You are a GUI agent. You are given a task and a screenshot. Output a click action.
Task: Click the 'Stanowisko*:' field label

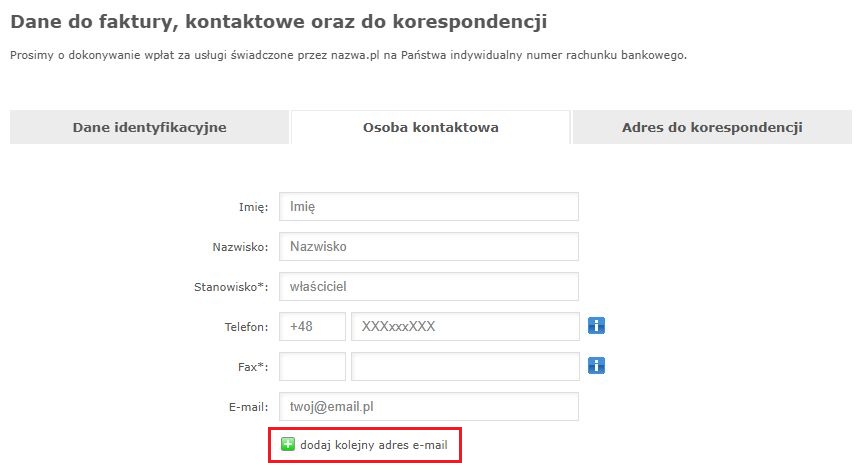tap(231, 287)
